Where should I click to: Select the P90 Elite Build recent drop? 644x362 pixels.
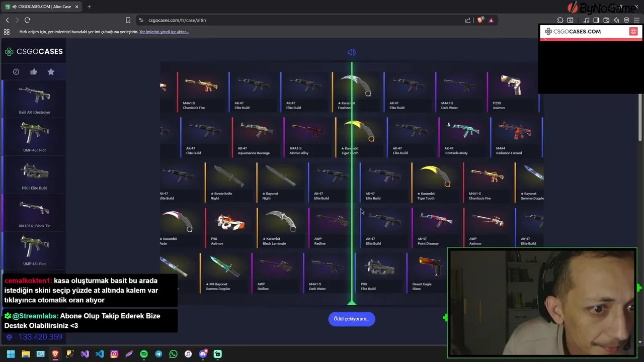click(x=34, y=174)
